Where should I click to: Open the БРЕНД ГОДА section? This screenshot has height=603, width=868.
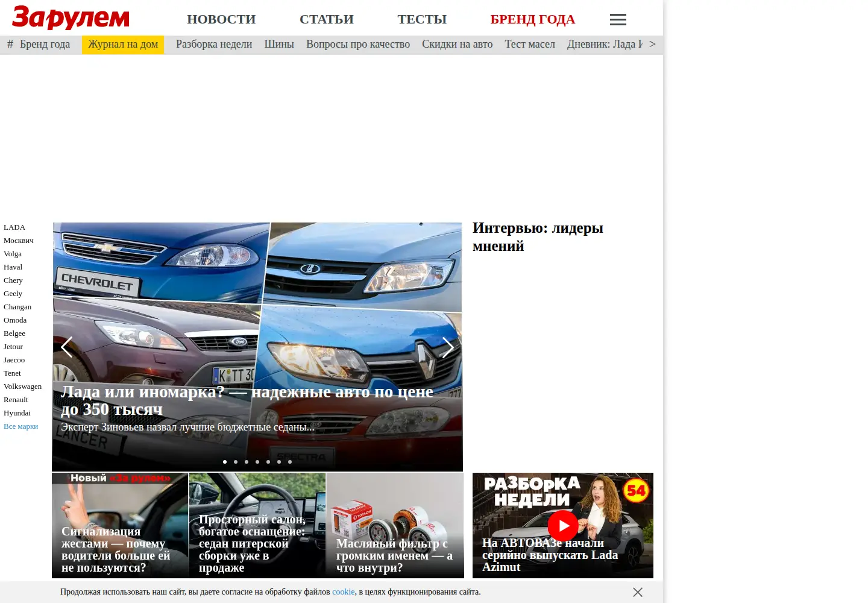pos(533,19)
